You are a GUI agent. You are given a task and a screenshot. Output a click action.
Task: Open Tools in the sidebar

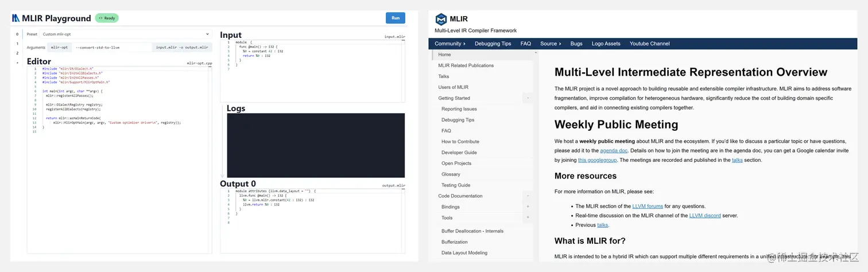pyautogui.click(x=447, y=218)
